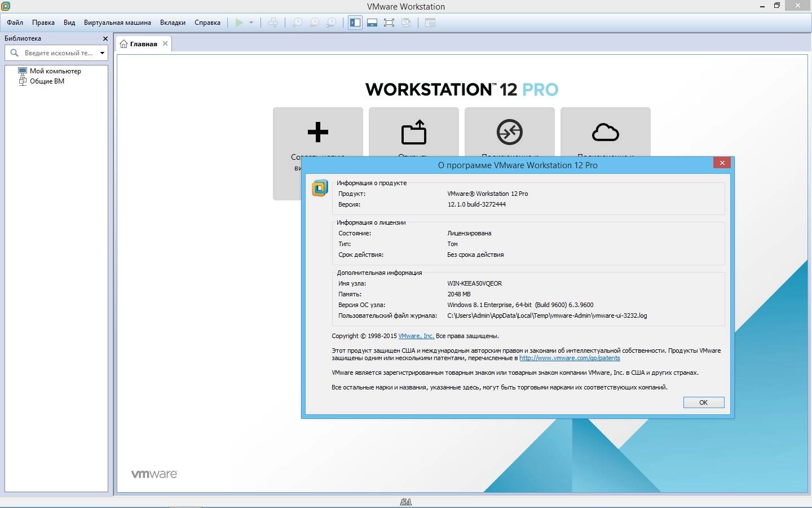812x508 pixels.
Task: Click the license state Лицензирована
Action: click(x=469, y=233)
